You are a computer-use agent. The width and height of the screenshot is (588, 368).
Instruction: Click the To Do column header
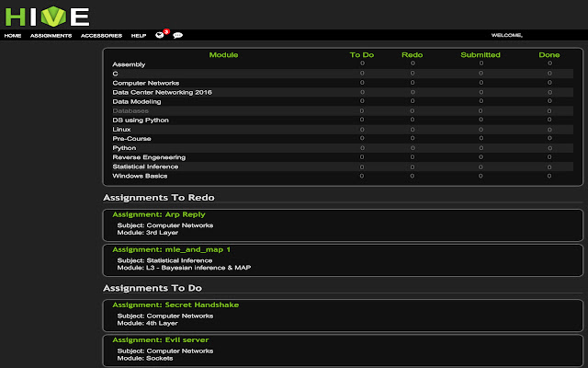pyautogui.click(x=362, y=55)
